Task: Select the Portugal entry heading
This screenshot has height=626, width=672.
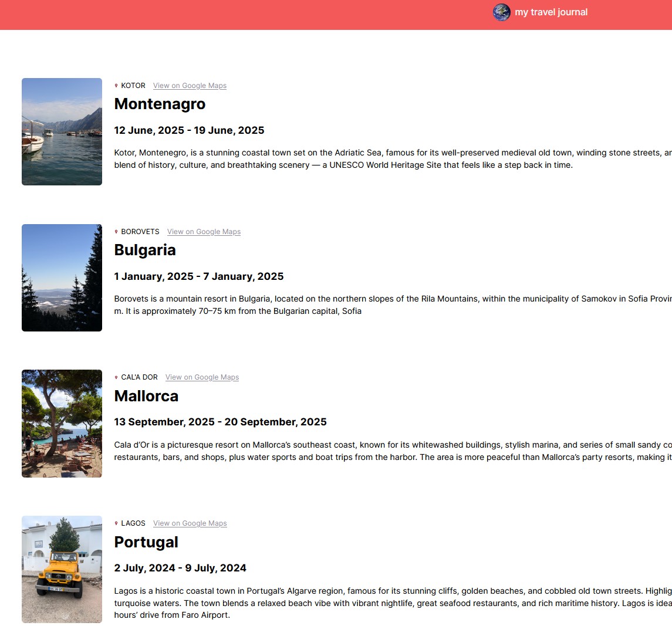Action: coord(146,542)
